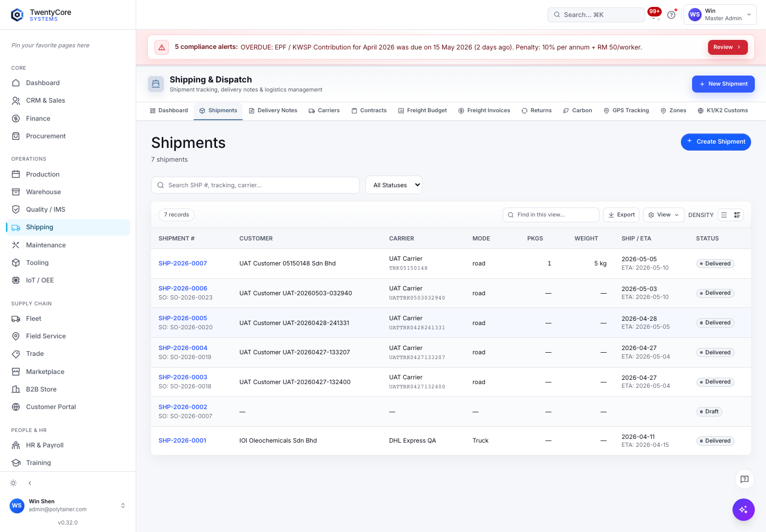The image size is (766, 532).
Task: Open the Field Service module
Action: tap(68, 336)
